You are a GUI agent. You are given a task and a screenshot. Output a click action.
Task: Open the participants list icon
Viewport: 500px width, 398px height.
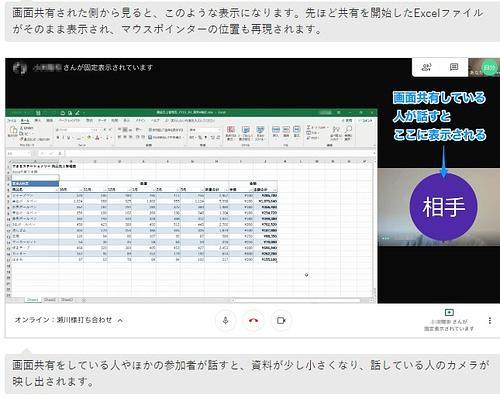[x=426, y=67]
